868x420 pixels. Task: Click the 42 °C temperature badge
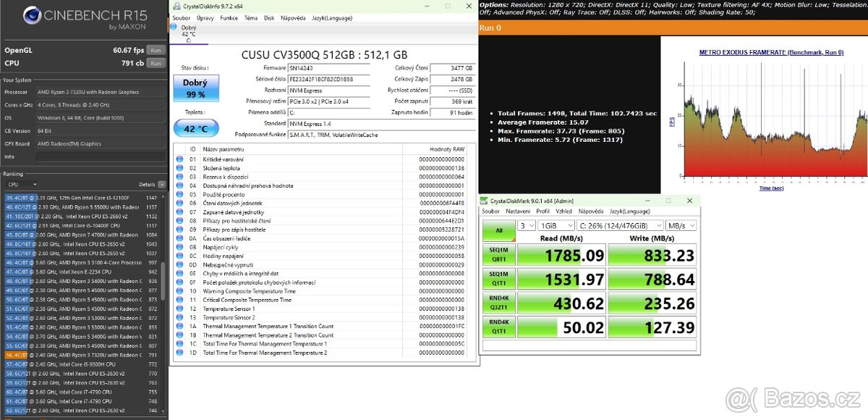tap(194, 129)
